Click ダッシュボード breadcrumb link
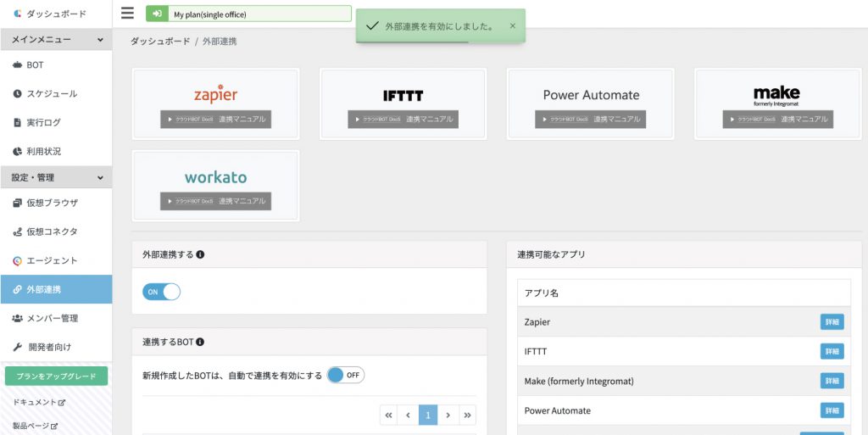Viewport: 868px width, 435px height. pyautogui.click(x=160, y=42)
